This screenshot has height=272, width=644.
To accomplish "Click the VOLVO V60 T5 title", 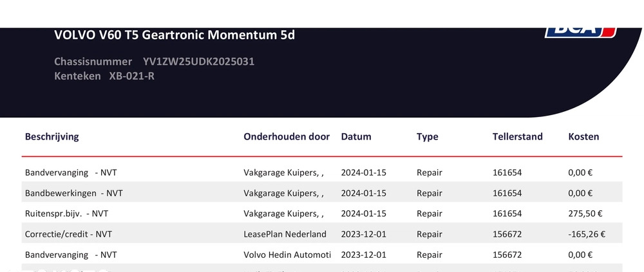I will (x=175, y=35).
